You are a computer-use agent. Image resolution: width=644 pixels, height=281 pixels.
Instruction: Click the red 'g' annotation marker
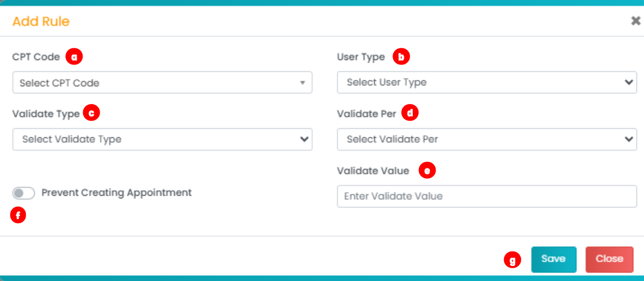[513, 261]
